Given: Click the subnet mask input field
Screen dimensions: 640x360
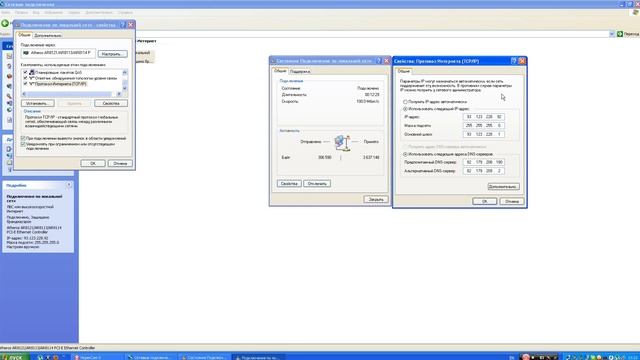Looking at the screenshot, I should [x=484, y=125].
